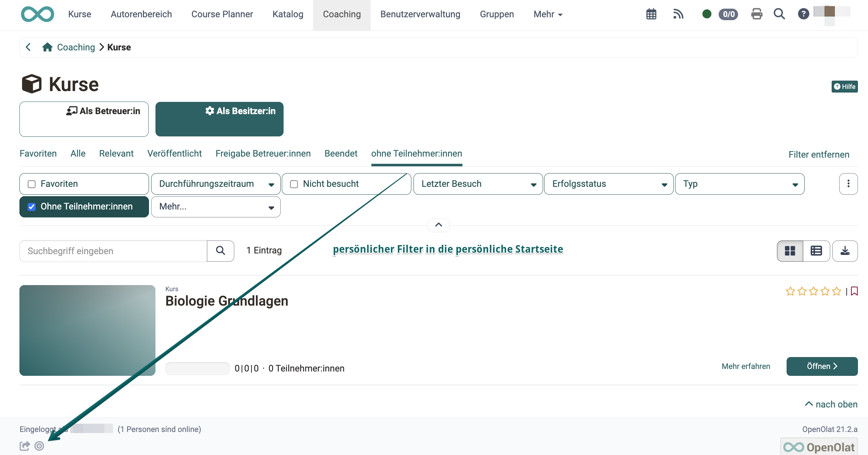This screenshot has height=455, width=868.
Task: Open the RSS subscriptions icon
Action: pyautogui.click(x=678, y=14)
